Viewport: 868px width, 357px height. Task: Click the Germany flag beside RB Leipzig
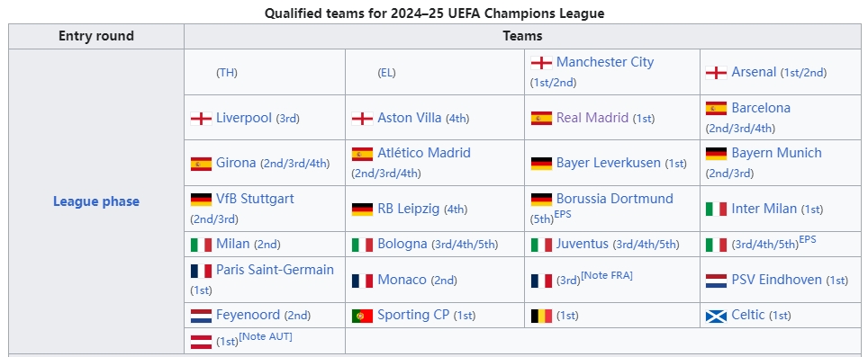[362, 210]
